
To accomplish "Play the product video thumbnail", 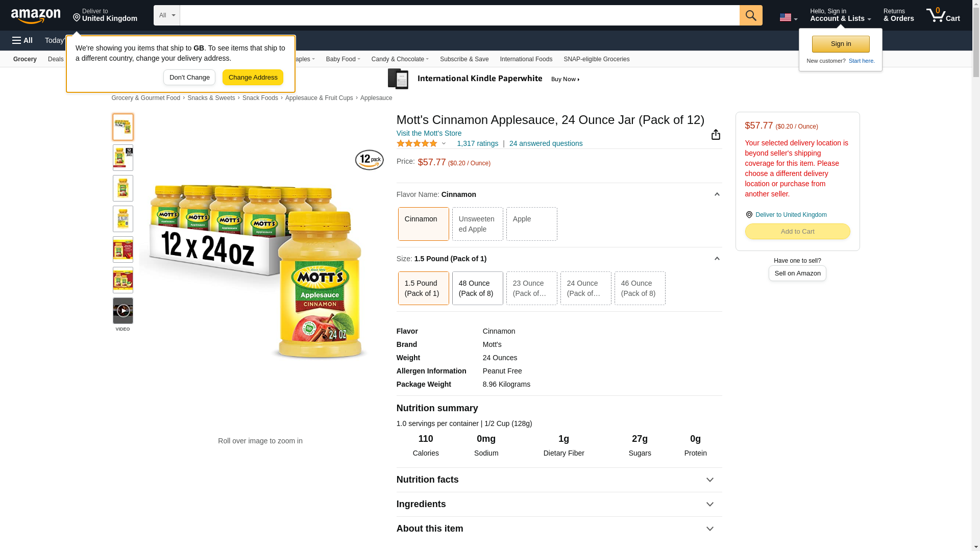I will (123, 311).
